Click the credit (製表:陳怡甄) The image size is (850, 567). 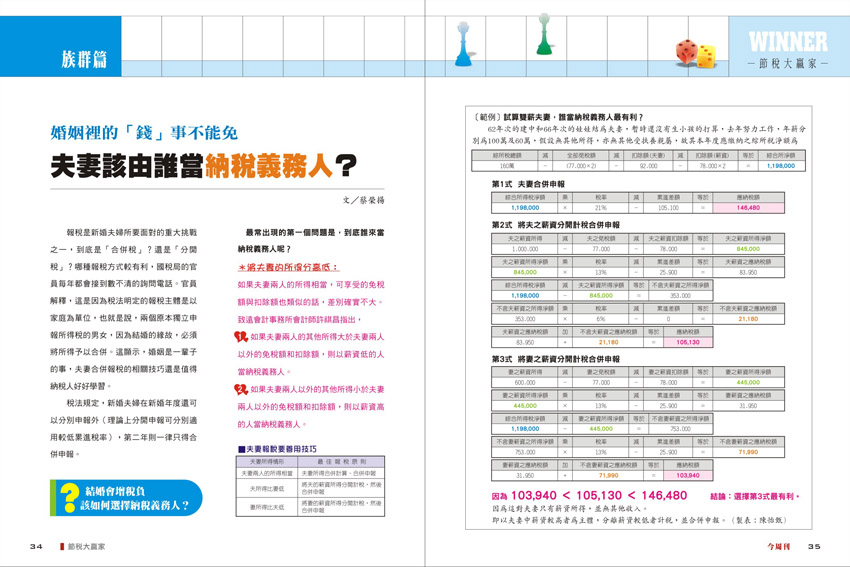coord(759,520)
